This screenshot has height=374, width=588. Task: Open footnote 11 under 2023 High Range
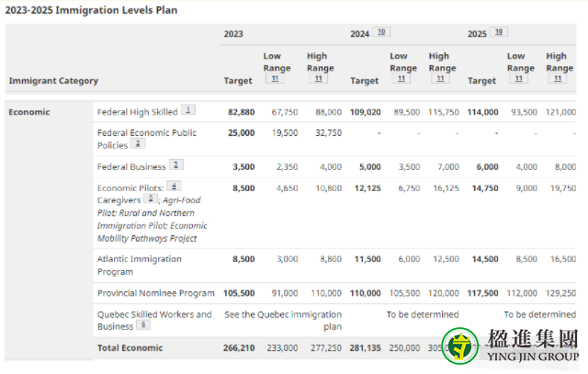coord(319,78)
